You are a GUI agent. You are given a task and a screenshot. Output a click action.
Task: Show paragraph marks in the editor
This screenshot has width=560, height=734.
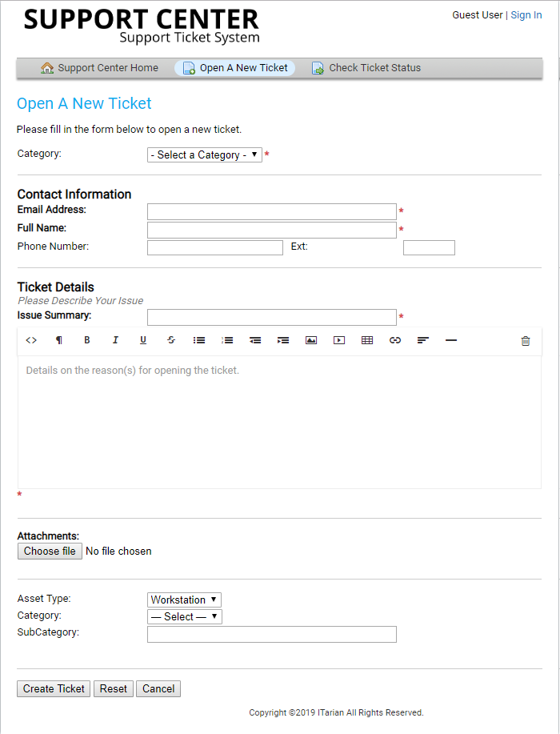tap(58, 339)
